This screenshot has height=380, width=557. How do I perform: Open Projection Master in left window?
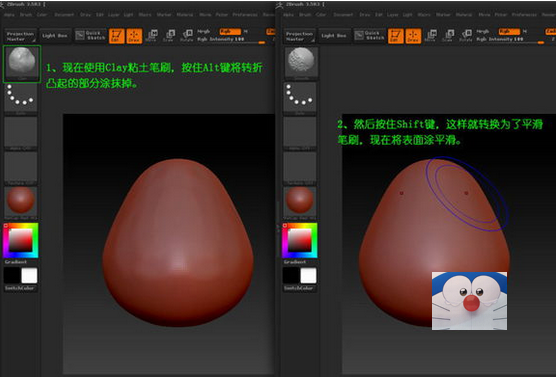point(20,36)
